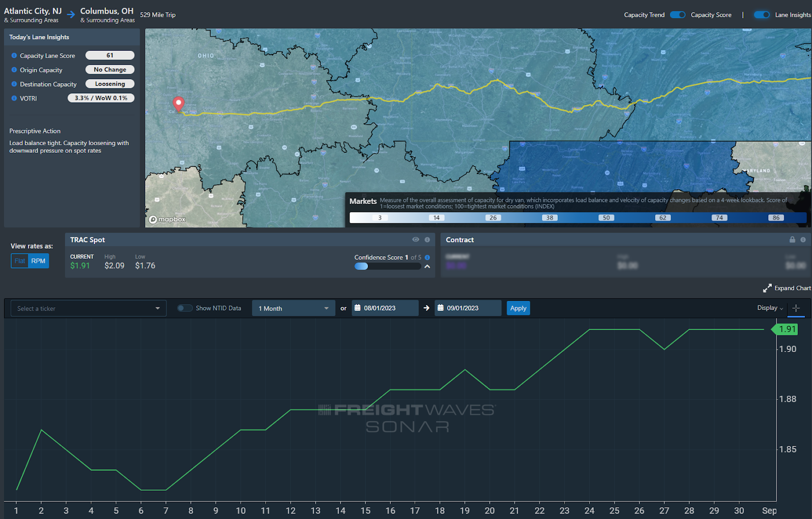The height and width of the screenshot is (519, 812).
Task: Click legend swatch labeled 86
Action: (776, 218)
